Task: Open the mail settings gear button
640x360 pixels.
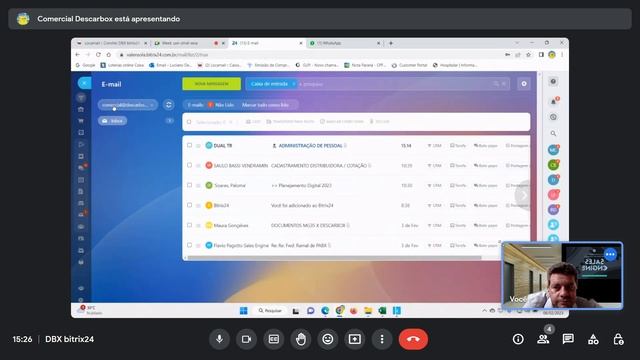Action: (524, 84)
